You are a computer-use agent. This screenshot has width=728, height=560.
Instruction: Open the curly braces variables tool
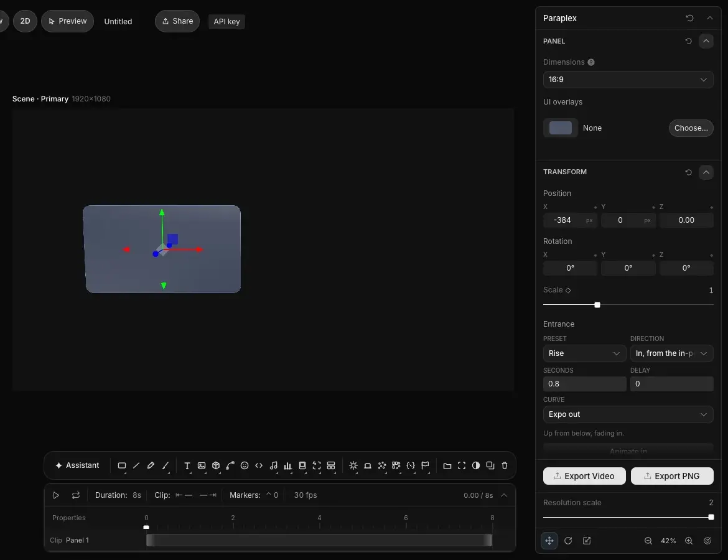411,465
